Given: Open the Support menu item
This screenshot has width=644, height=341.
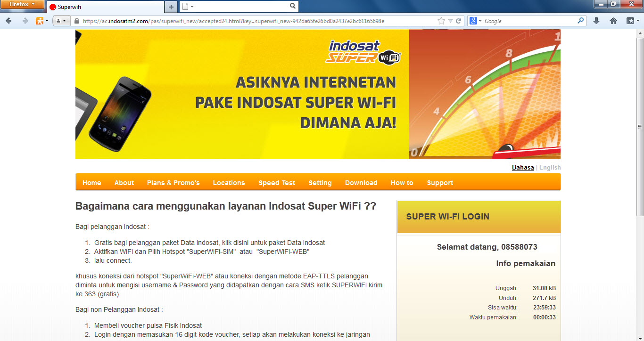Looking at the screenshot, I should pos(440,183).
